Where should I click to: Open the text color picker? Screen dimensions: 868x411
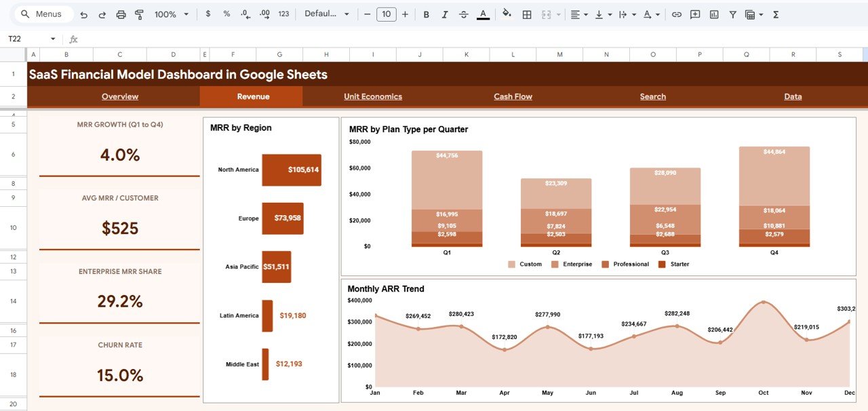(483, 14)
